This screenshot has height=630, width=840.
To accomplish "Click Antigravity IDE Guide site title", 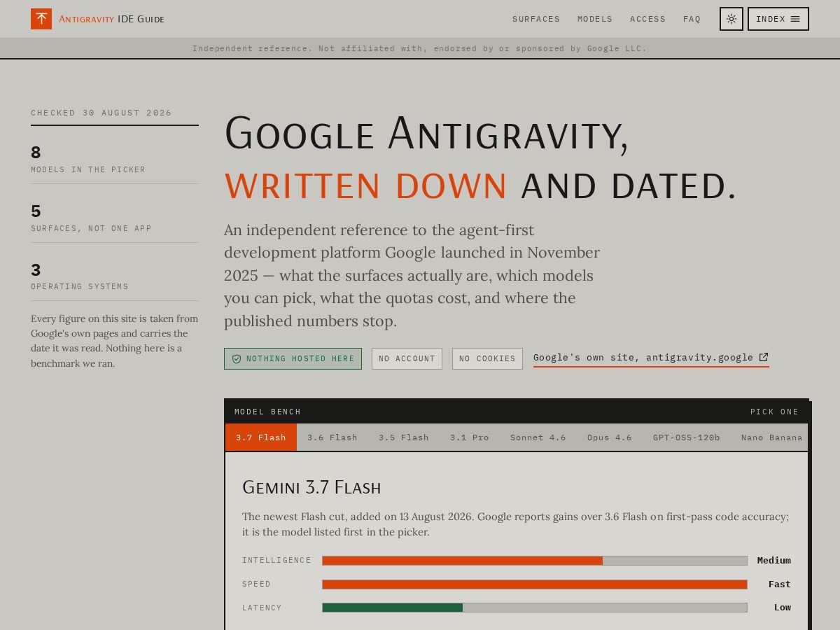I will 112,19.
